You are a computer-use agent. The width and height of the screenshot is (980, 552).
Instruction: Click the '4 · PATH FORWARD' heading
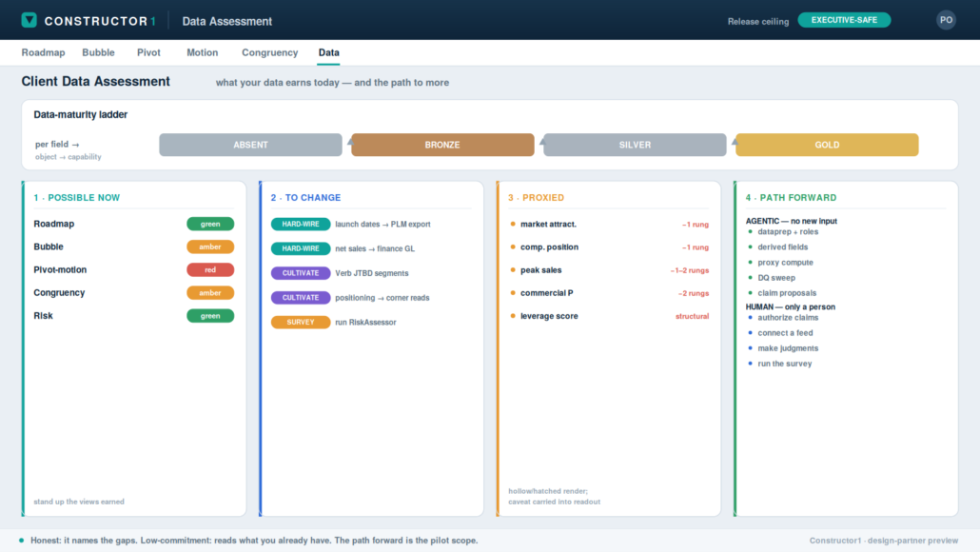coord(792,198)
